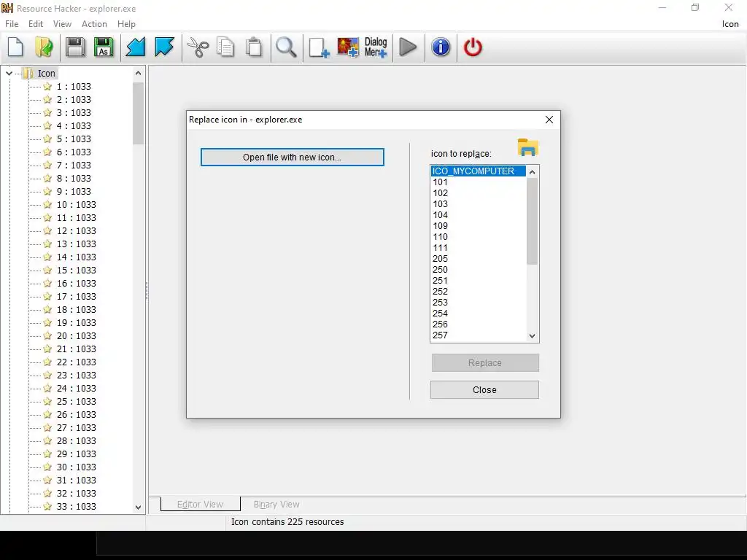Click the blue down-left arrow toolbar icon
The width and height of the screenshot is (747, 560).
coord(135,47)
